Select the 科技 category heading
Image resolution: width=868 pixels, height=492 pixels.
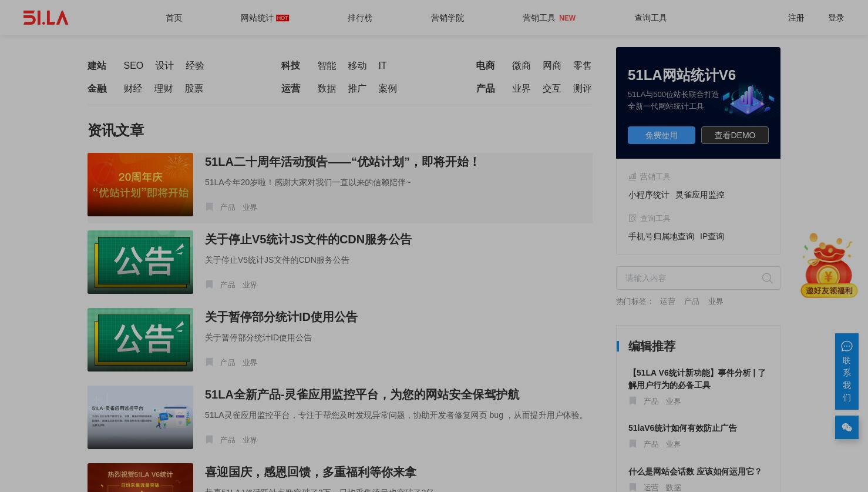pyautogui.click(x=291, y=65)
